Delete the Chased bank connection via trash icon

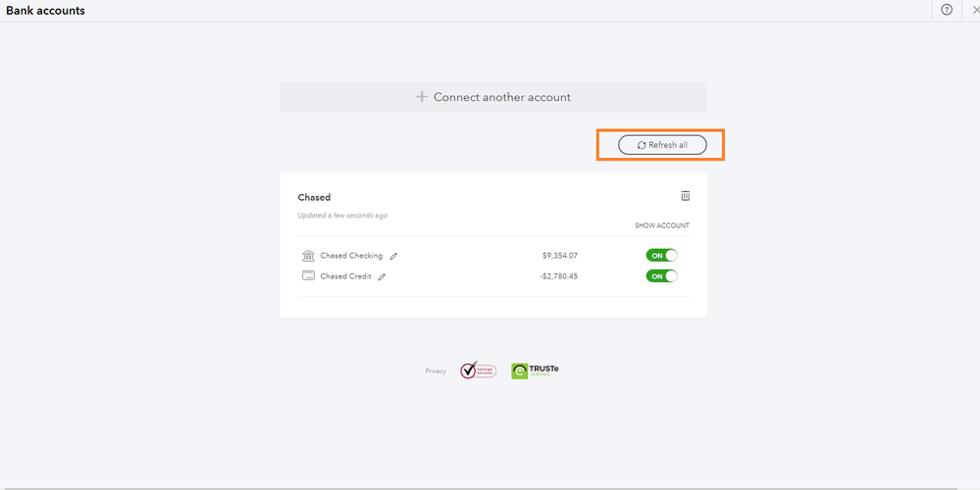[686, 196]
